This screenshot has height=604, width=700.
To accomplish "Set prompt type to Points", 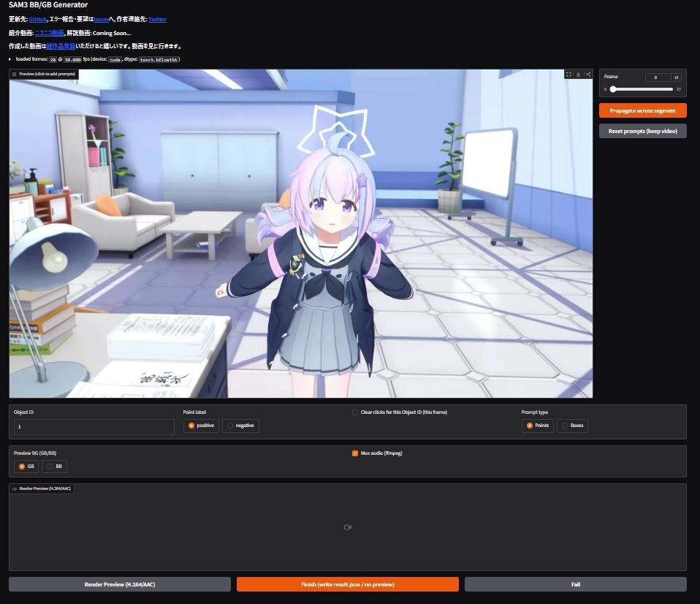I will coord(537,426).
